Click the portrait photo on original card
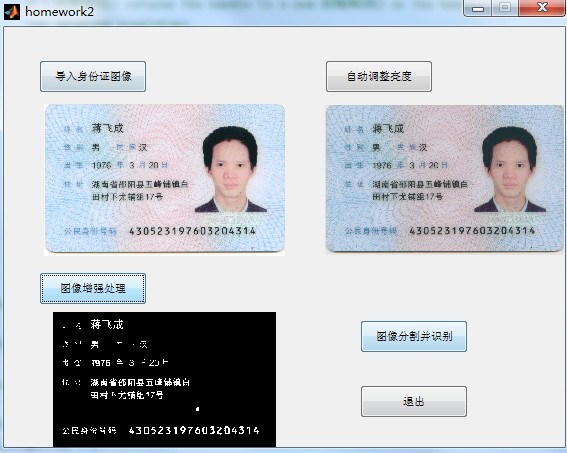Screen dimensions: 567x453 231,169
